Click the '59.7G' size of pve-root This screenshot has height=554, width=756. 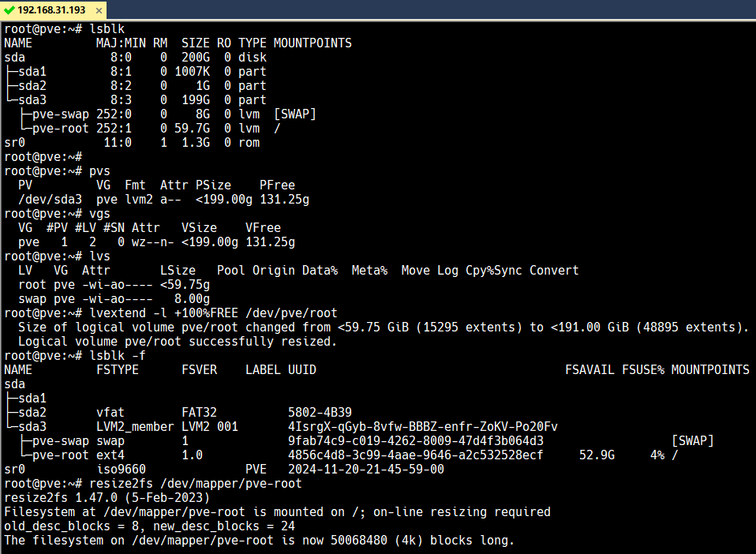coord(192,129)
